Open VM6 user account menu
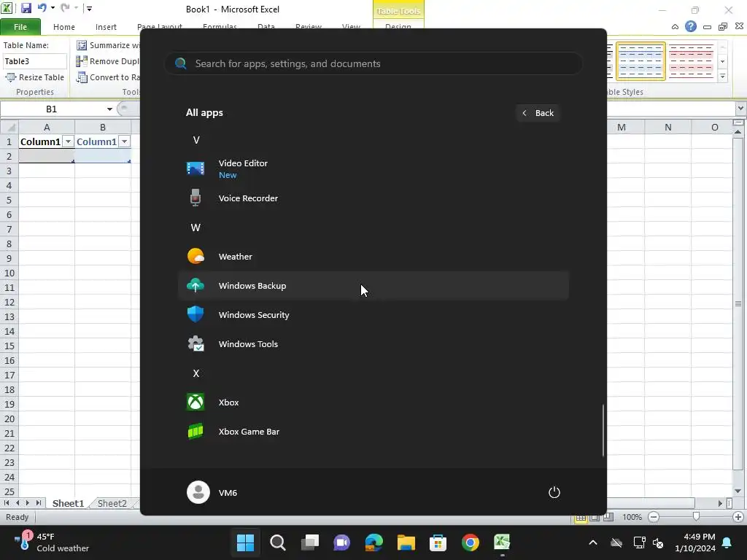 (x=212, y=492)
